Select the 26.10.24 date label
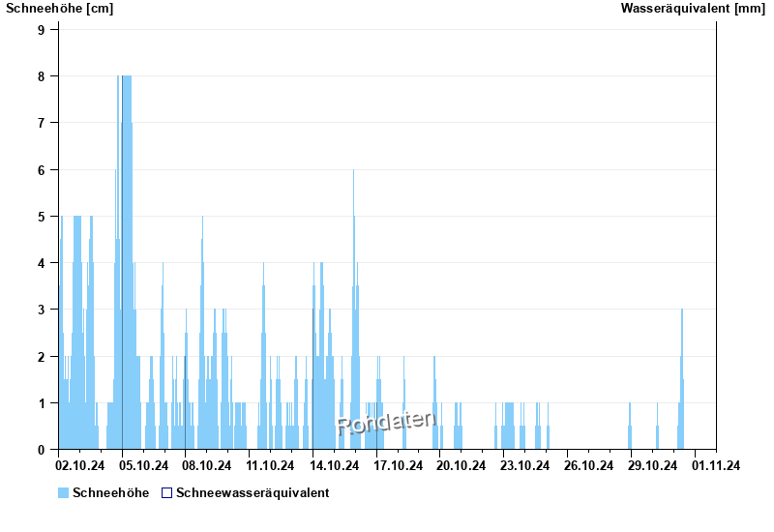Screen dimensions: 774x532 [588, 465]
